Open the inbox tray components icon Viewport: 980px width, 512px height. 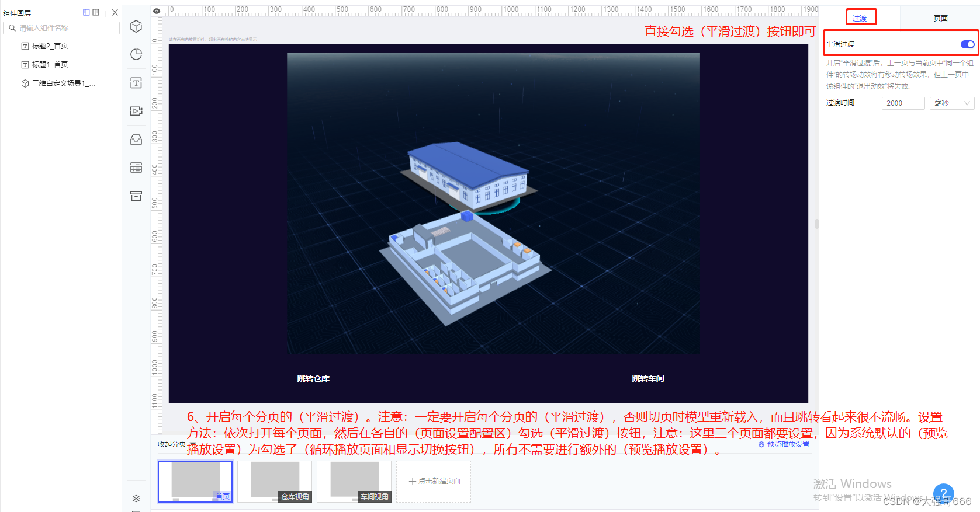pyautogui.click(x=136, y=140)
